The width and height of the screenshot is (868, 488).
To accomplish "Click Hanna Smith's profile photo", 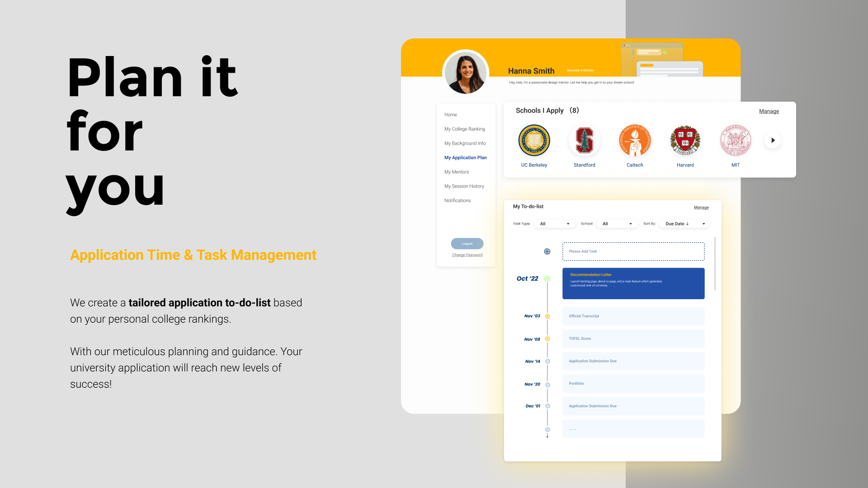I will point(466,73).
